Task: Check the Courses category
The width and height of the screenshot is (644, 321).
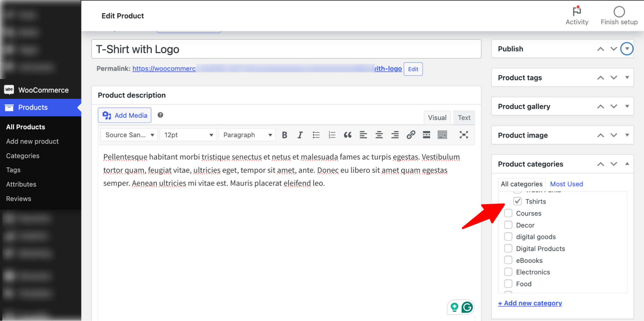Action: [x=508, y=213]
